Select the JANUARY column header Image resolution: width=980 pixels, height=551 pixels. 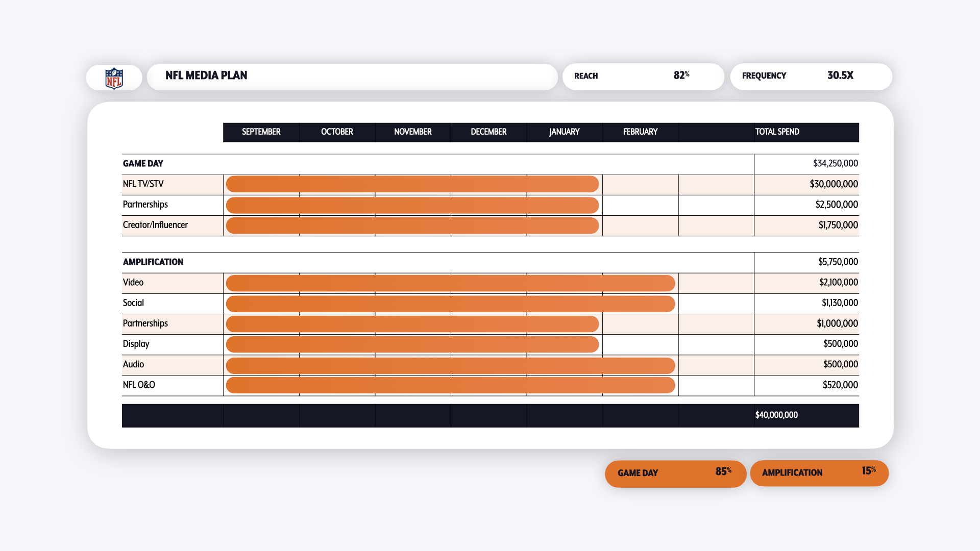(x=565, y=132)
